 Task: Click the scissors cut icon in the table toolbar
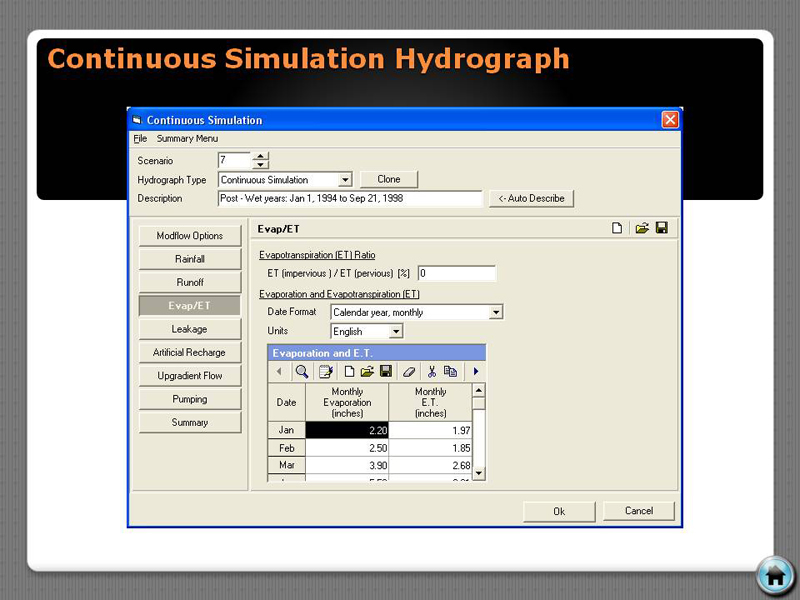coord(432,371)
